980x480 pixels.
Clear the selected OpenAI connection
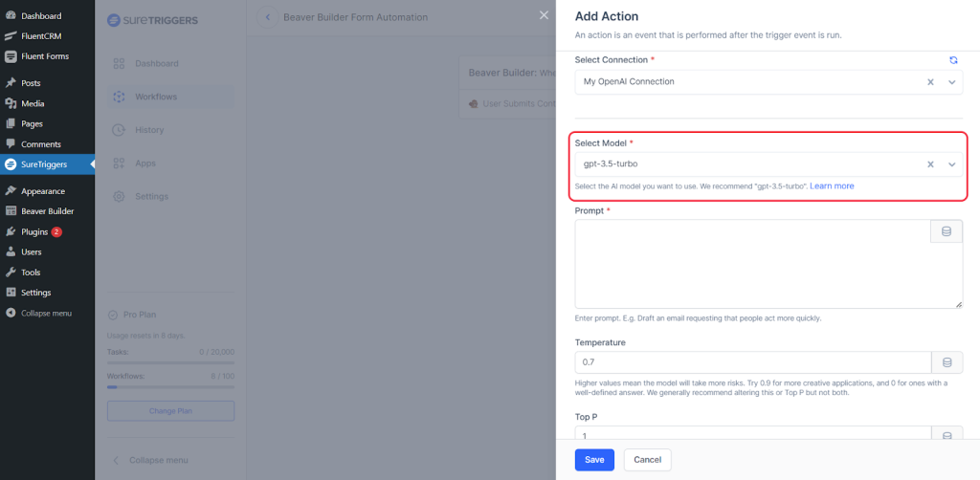point(930,82)
